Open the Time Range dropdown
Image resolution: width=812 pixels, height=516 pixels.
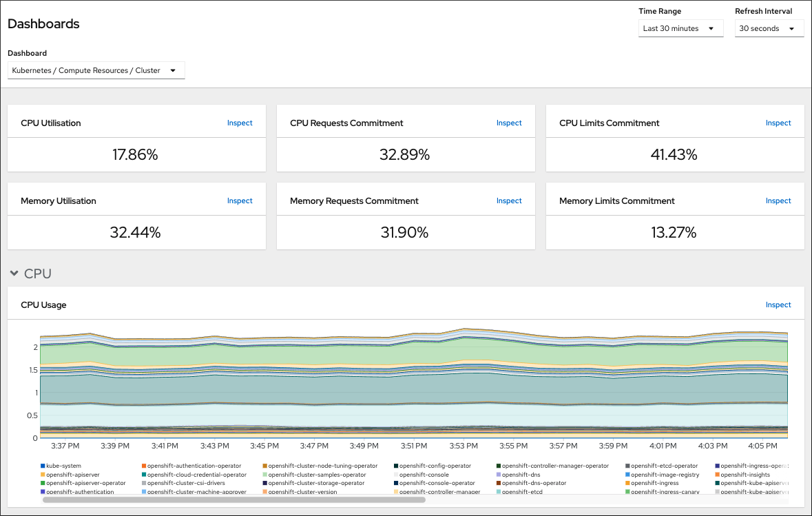click(680, 29)
